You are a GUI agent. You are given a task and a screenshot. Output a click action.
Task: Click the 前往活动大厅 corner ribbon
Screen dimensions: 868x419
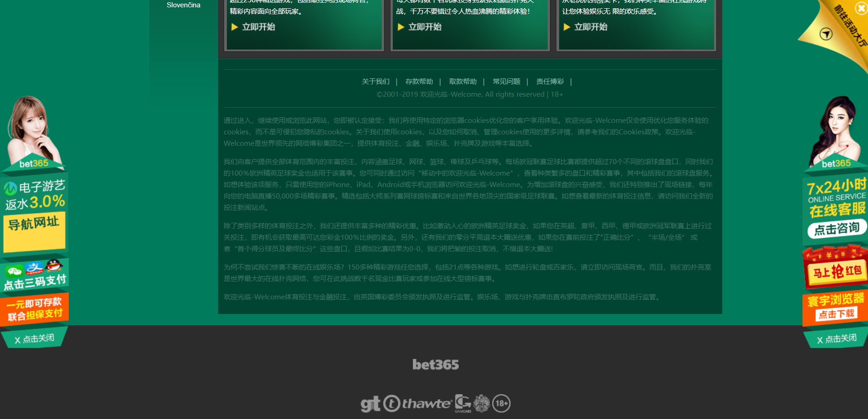[840, 34]
